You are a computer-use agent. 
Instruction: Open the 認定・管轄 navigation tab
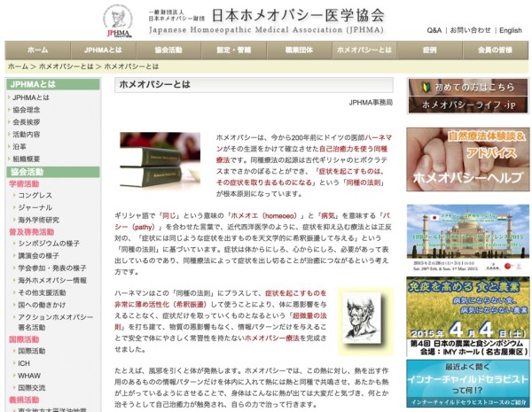tap(234, 51)
